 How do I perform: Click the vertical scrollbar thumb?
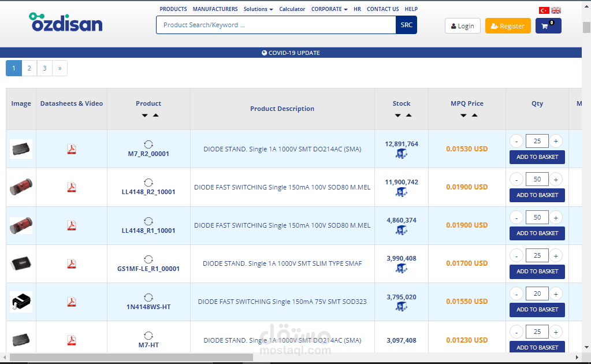point(586,28)
